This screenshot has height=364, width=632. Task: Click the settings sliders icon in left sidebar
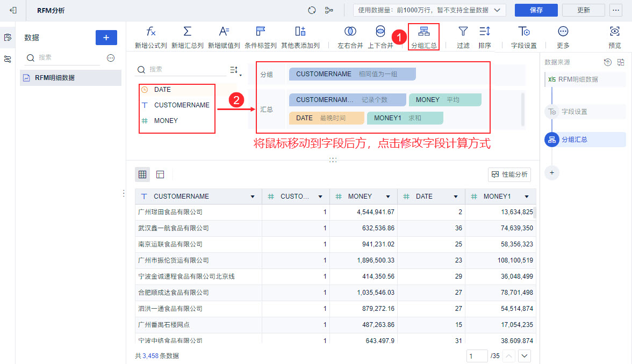pos(8,59)
